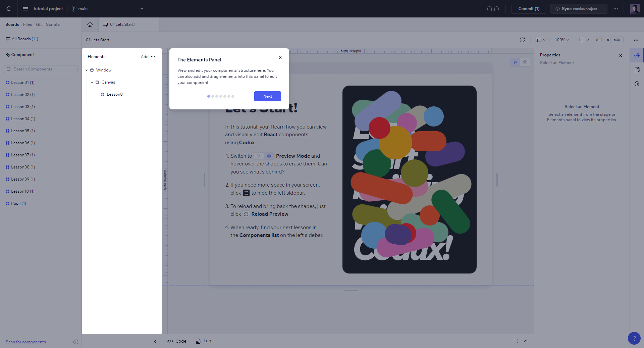Open the inspect document sidebar icon
This screenshot has height=348, width=644.
coord(637,70)
